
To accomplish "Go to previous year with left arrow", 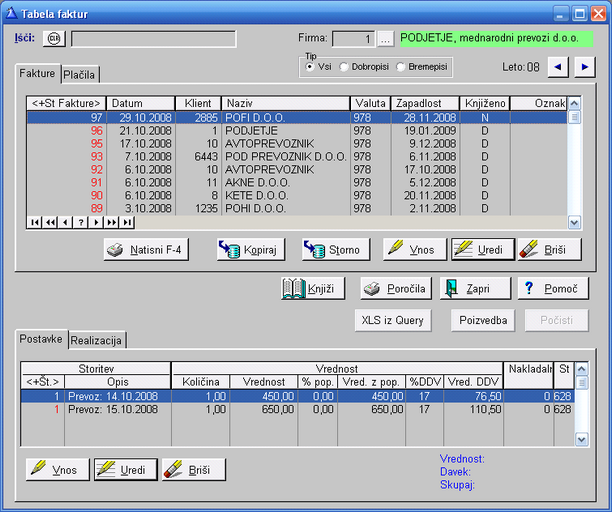I will [558, 67].
